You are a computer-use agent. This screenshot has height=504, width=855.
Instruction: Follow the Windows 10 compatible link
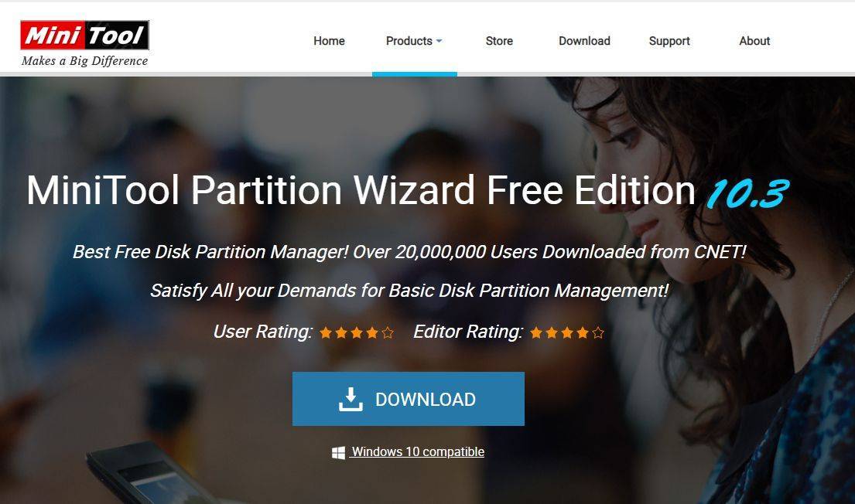[x=418, y=452]
